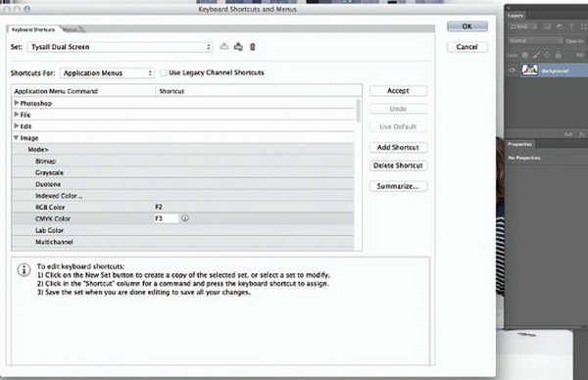The width and height of the screenshot is (588, 380).
Task: Click the CMYK Color shortcut field
Action: pyautogui.click(x=167, y=218)
